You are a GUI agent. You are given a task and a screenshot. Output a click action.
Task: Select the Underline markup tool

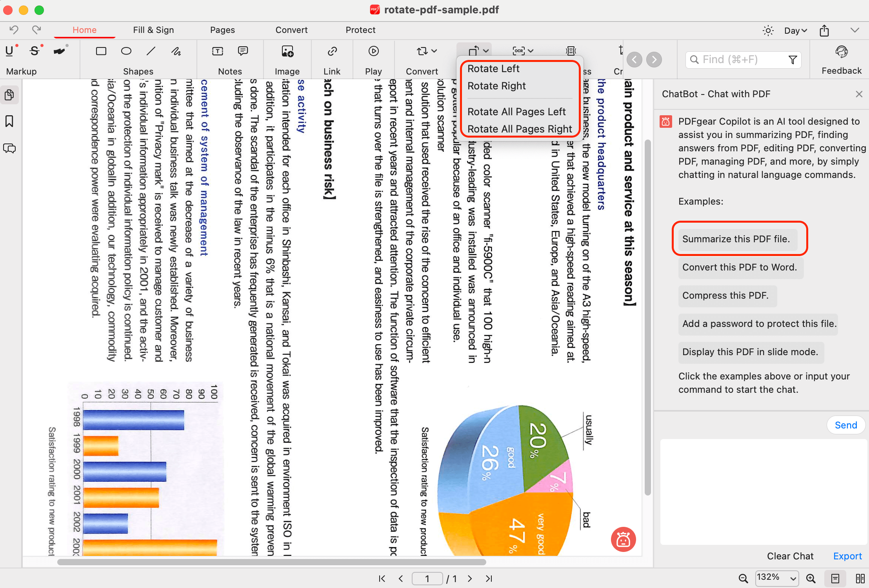click(x=10, y=51)
